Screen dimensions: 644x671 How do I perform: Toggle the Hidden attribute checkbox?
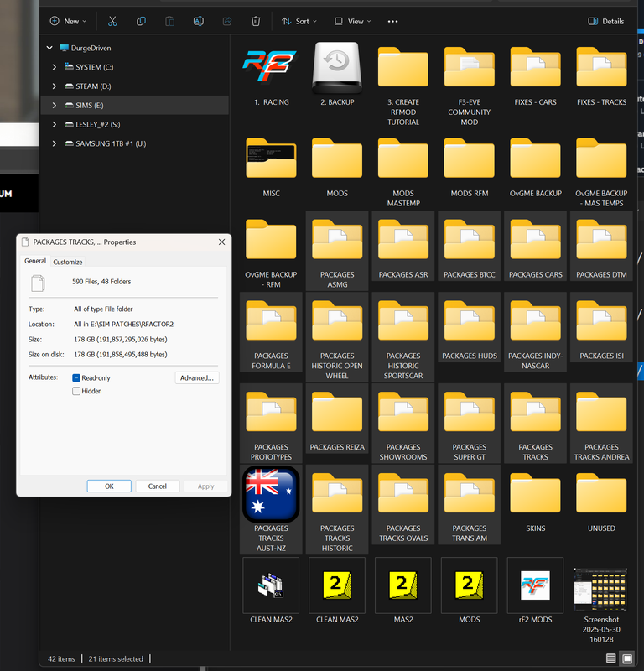tap(76, 391)
